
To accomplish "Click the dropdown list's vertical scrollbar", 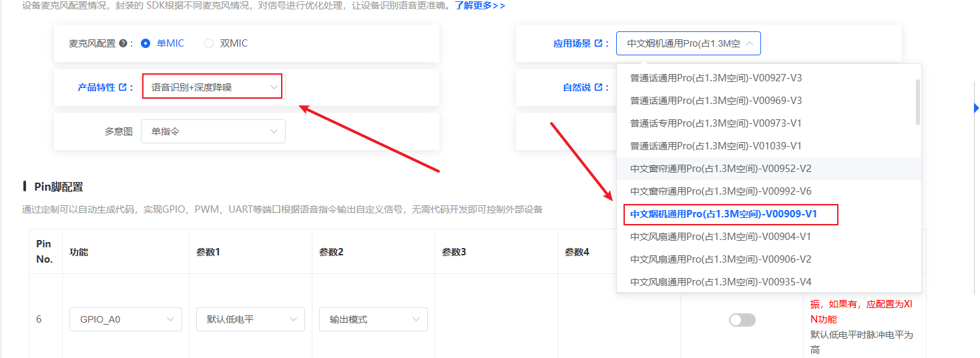I will point(918,102).
